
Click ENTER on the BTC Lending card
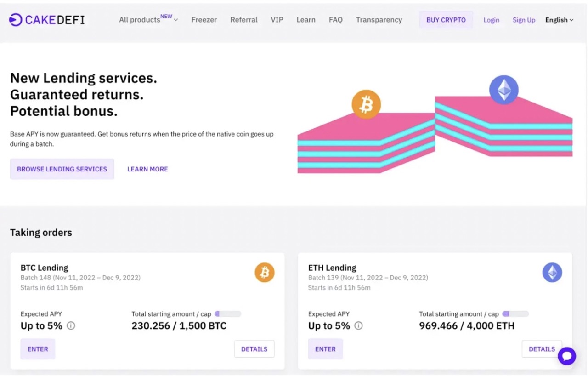[38, 349]
